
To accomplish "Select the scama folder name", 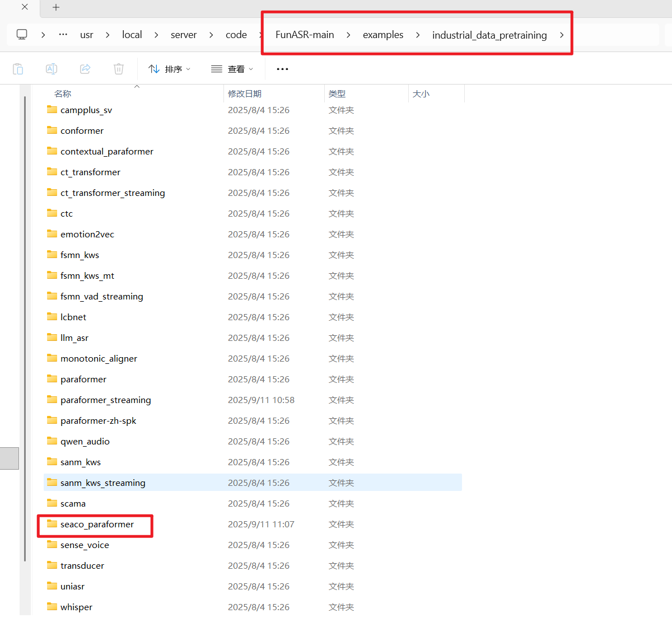I will pos(73,503).
